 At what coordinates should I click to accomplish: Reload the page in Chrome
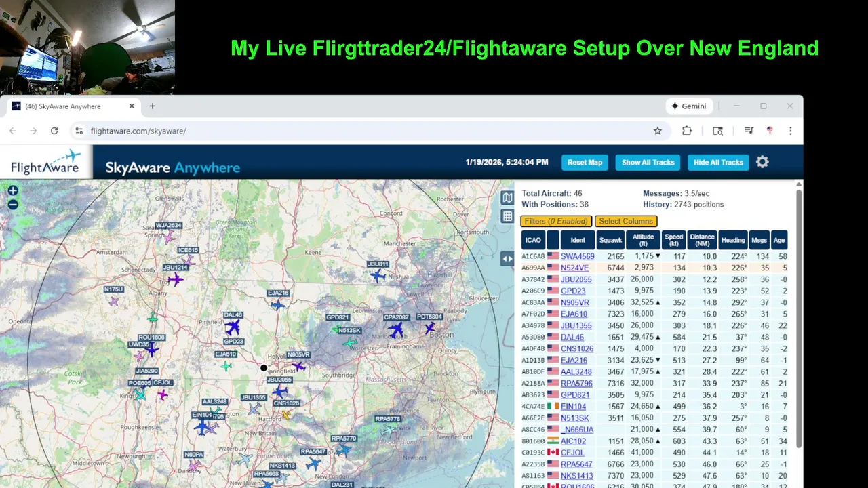(x=54, y=131)
